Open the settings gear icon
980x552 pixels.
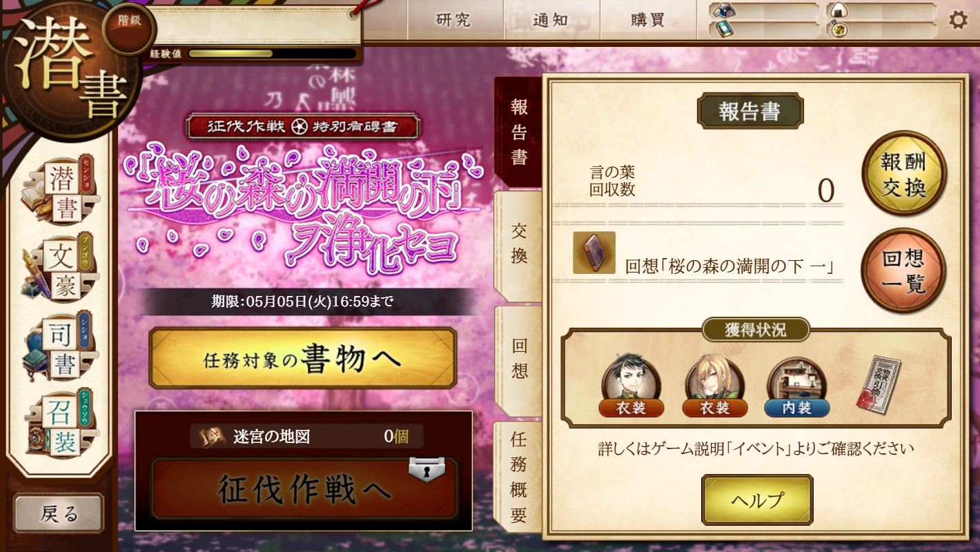[958, 20]
